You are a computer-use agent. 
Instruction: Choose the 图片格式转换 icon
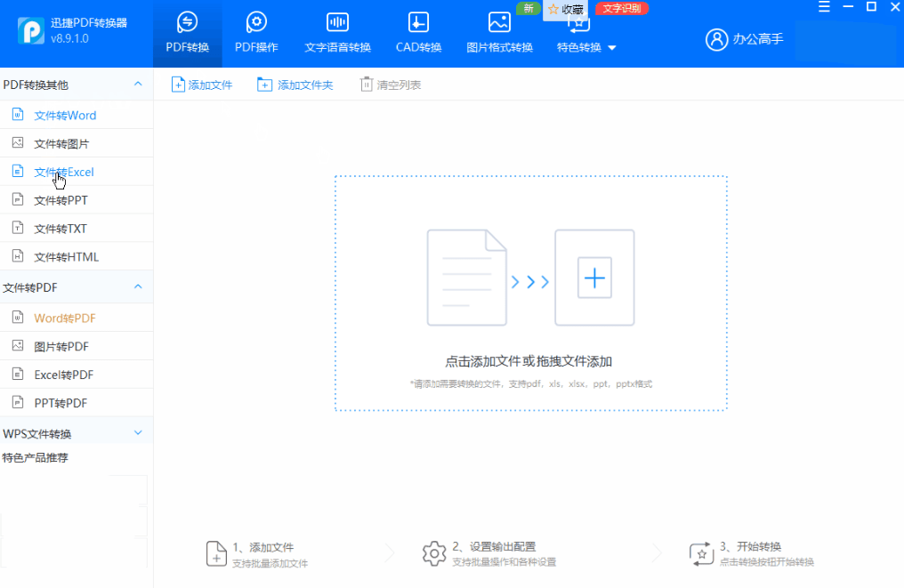[x=499, y=22]
